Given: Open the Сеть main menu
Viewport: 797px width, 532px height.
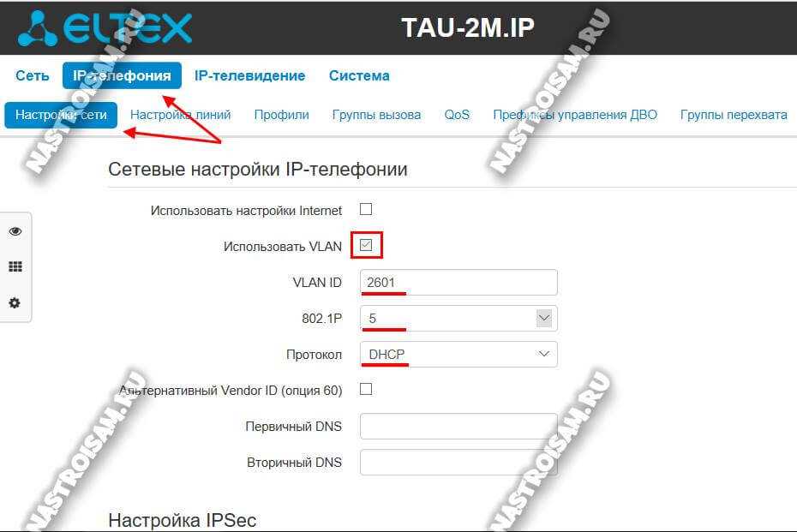Looking at the screenshot, I should [x=33, y=75].
